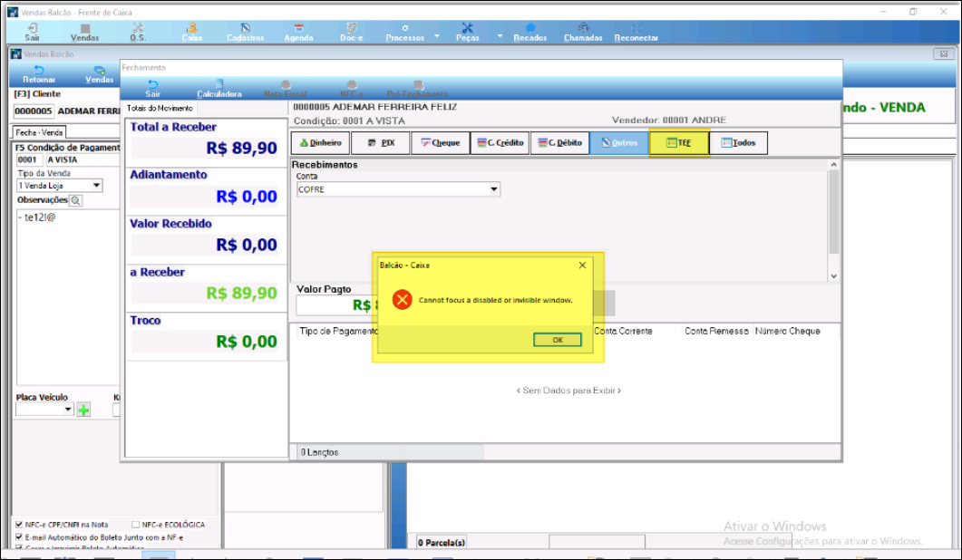Click the Recados messages icon
The image size is (962, 560).
[x=530, y=32]
